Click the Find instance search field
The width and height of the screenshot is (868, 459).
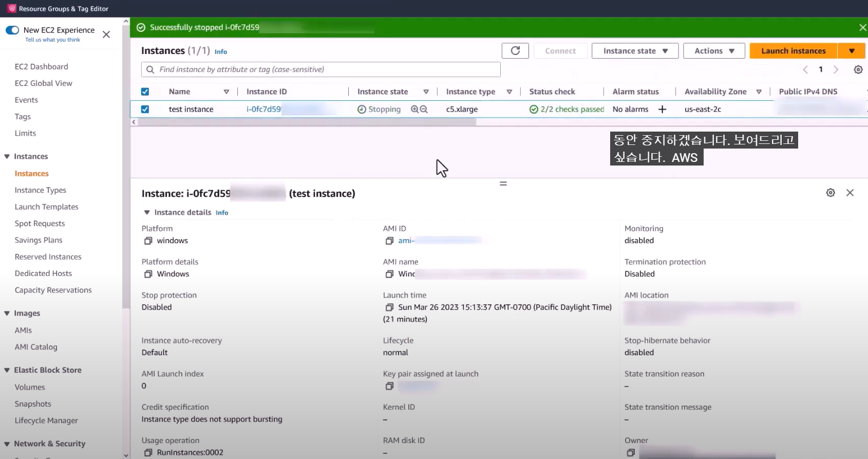tap(321, 69)
